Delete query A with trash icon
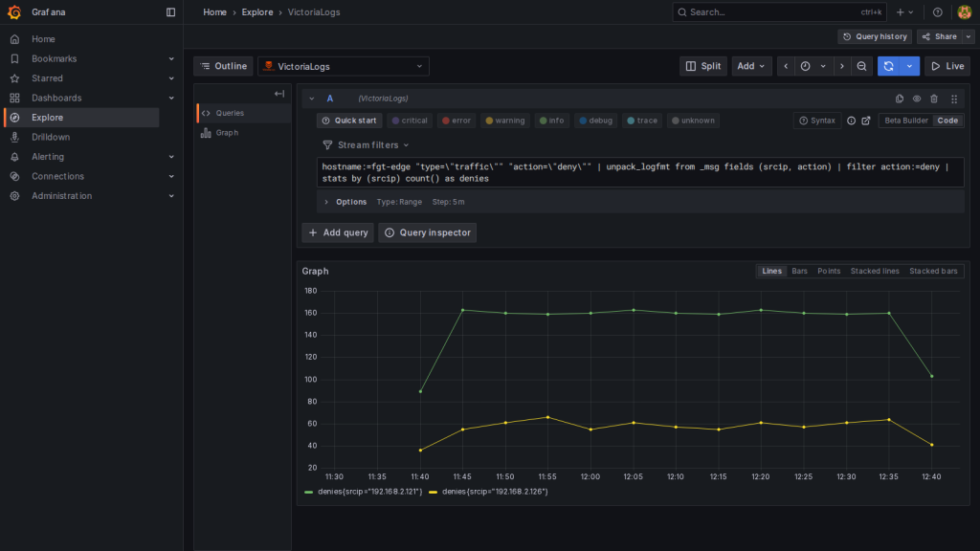 click(x=934, y=99)
